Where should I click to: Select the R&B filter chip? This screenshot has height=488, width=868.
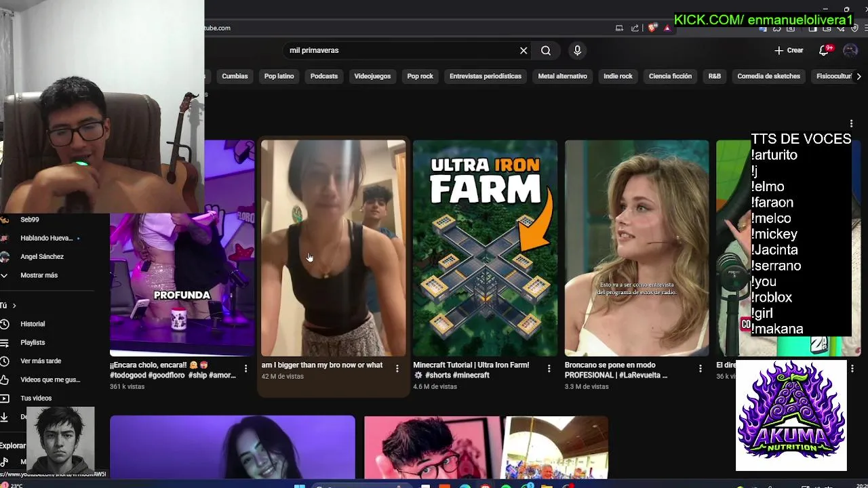715,76
